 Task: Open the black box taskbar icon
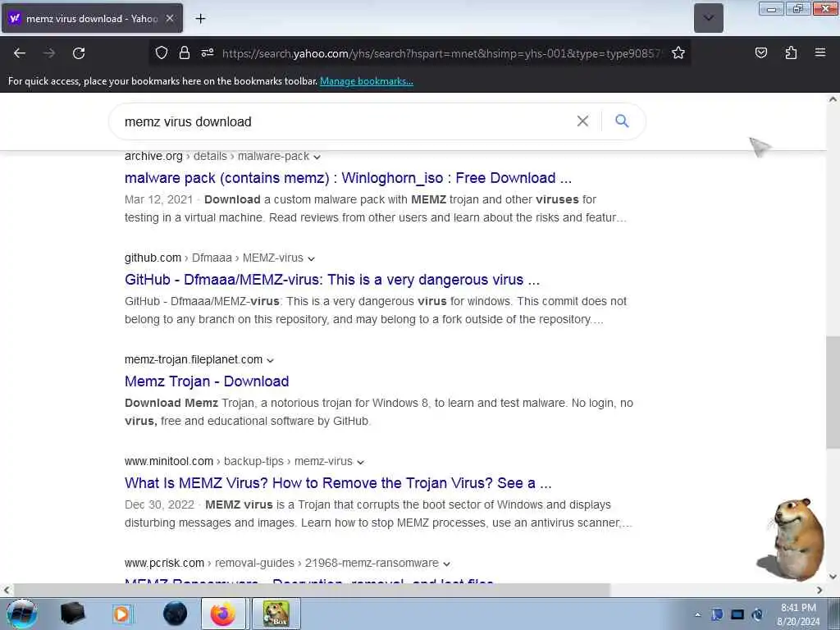72,614
